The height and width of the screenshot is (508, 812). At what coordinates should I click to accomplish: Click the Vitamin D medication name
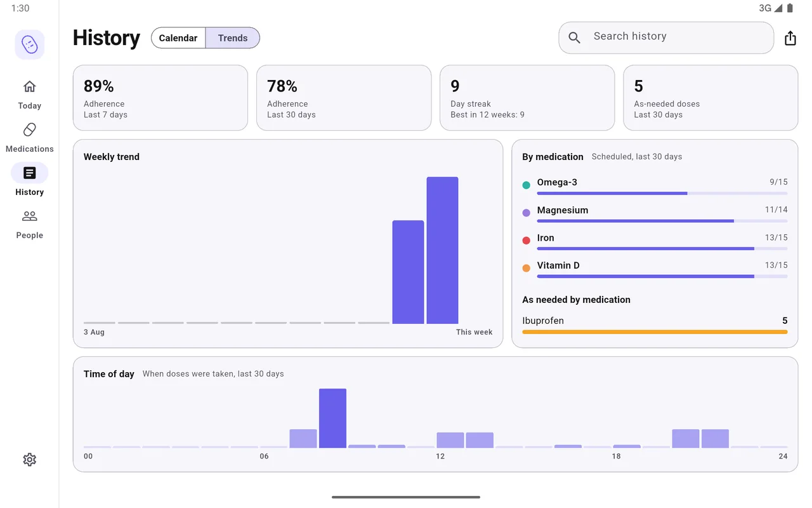pos(558,265)
